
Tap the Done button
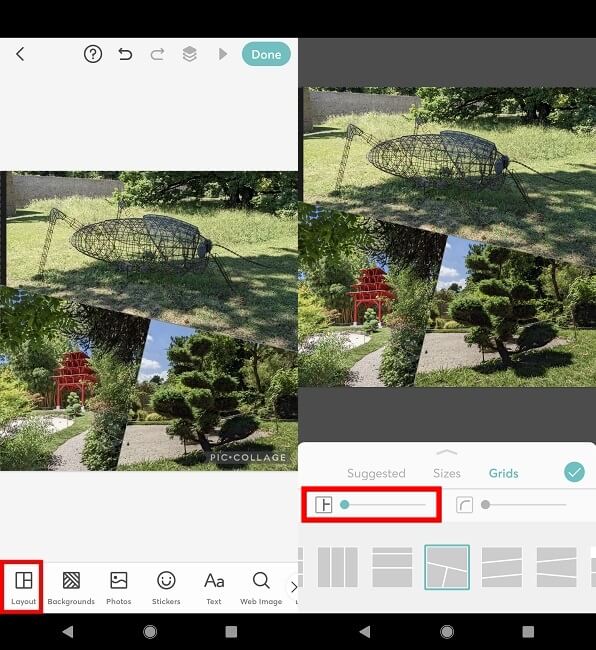266,54
